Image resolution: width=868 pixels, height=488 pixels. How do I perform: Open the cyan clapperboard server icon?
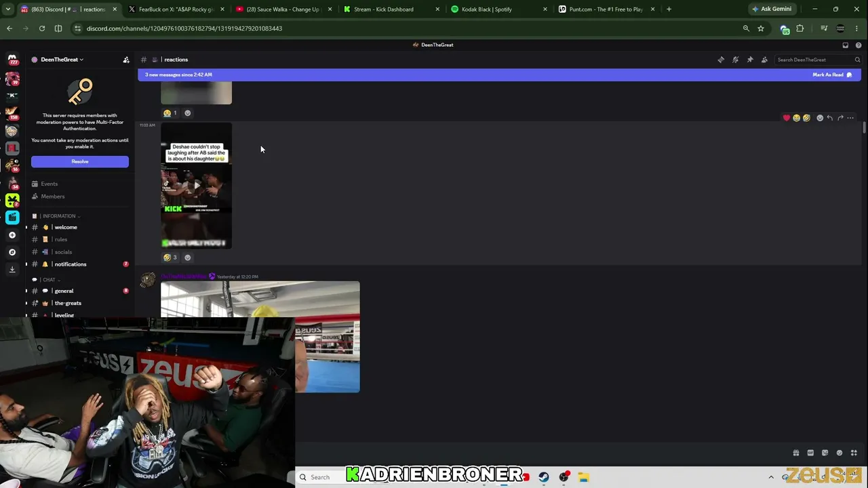pyautogui.click(x=12, y=218)
